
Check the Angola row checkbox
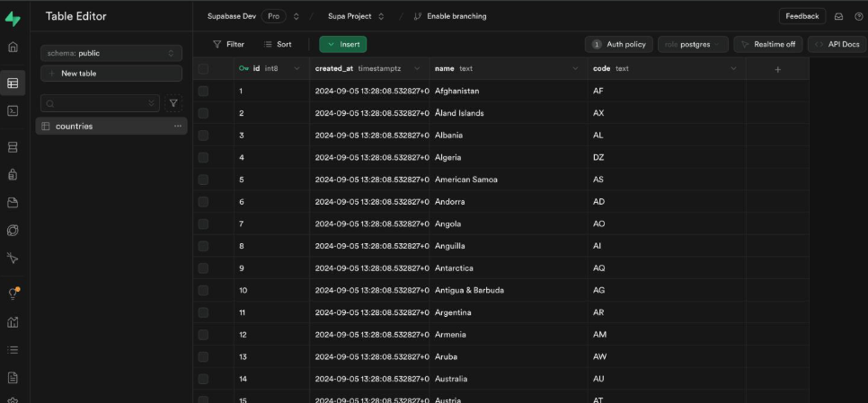[203, 223]
